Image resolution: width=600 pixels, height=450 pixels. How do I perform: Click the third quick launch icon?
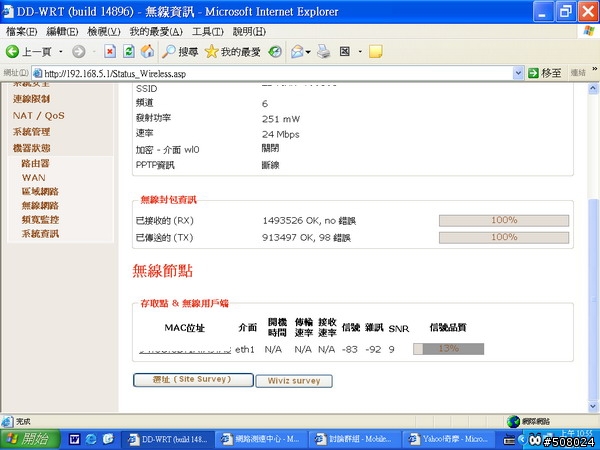tap(108, 439)
